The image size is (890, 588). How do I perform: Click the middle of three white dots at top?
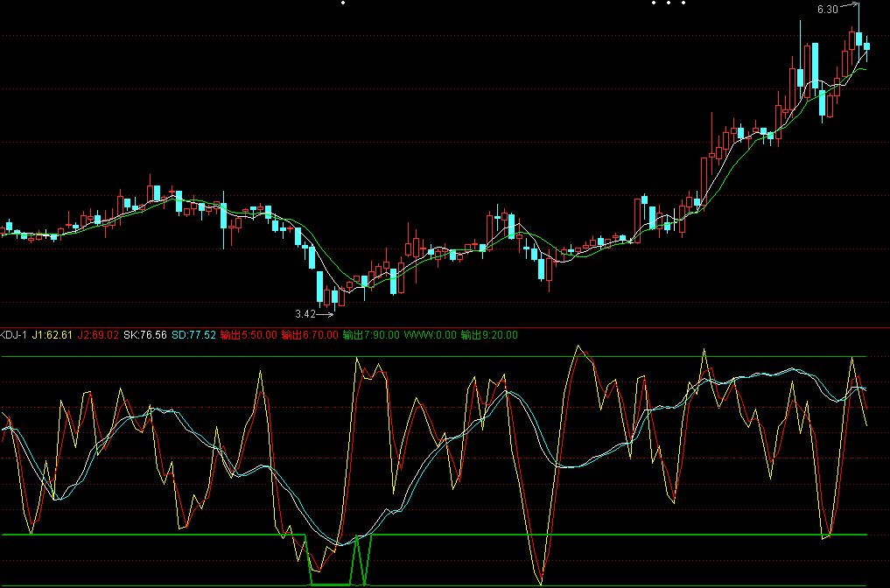click(667, 3)
